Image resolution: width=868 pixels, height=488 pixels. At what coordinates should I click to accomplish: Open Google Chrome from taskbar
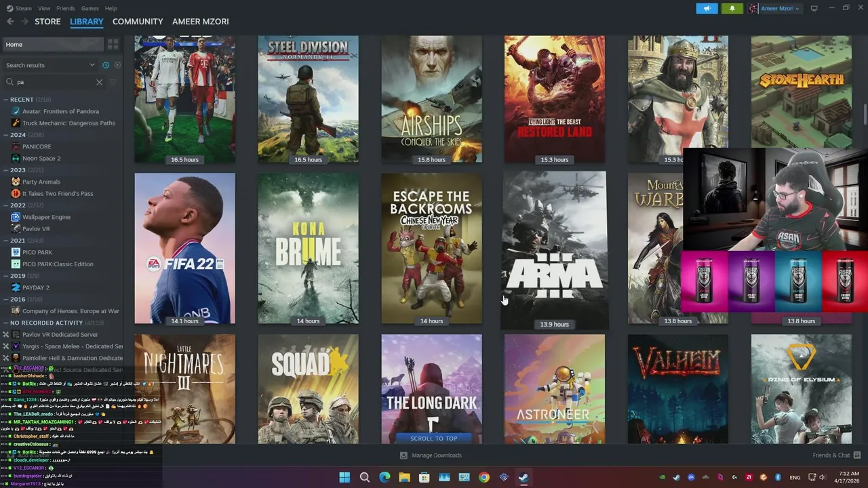[x=484, y=477]
